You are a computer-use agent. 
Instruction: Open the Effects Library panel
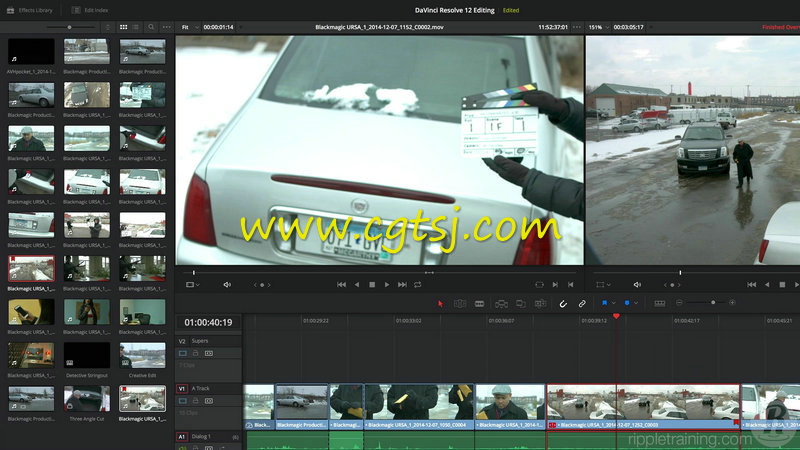30,10
